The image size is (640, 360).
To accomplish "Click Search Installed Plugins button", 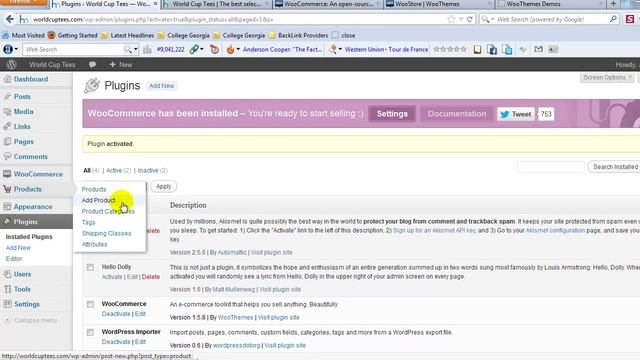I will (615, 167).
